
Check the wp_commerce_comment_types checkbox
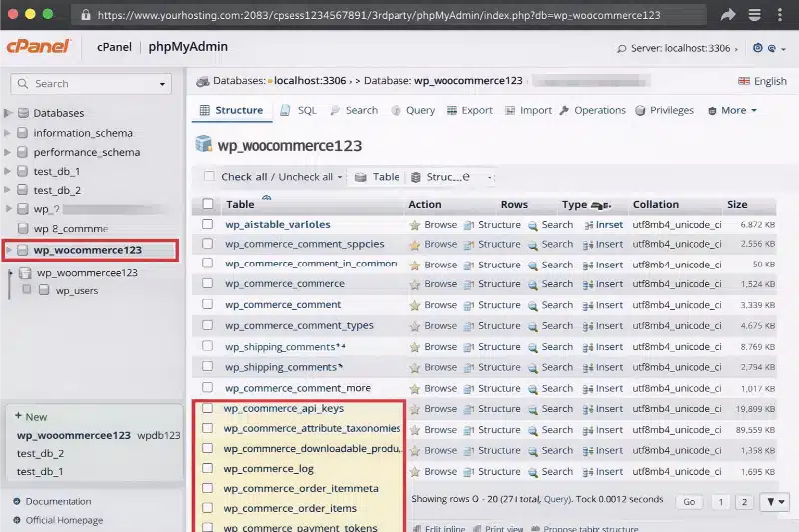click(207, 325)
